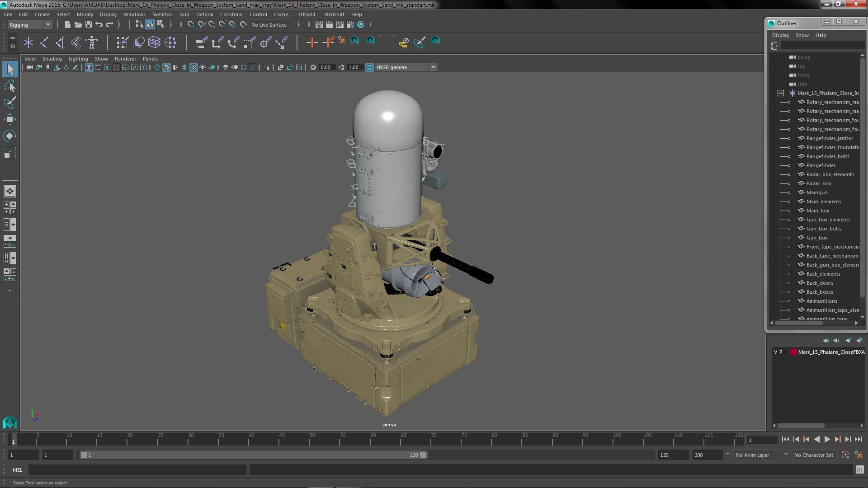Click the range slider end handle at 120
This screenshot has height=488, width=868.
click(423, 455)
